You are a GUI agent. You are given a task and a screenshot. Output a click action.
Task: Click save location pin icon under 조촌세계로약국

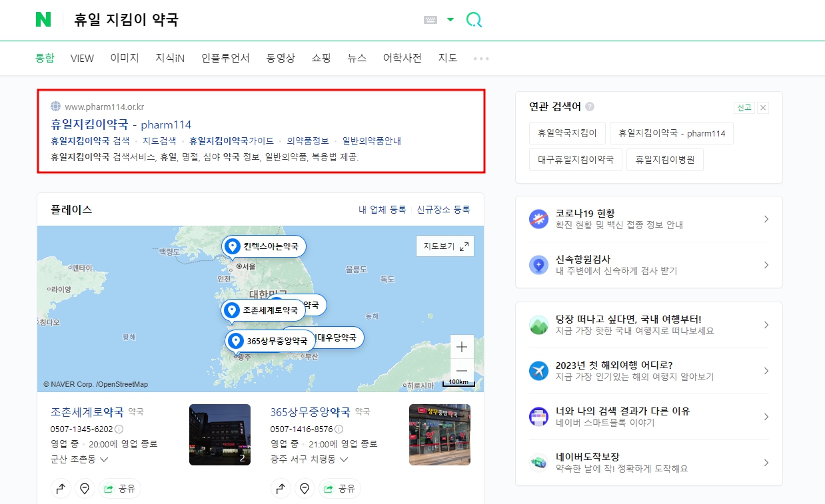click(85, 489)
